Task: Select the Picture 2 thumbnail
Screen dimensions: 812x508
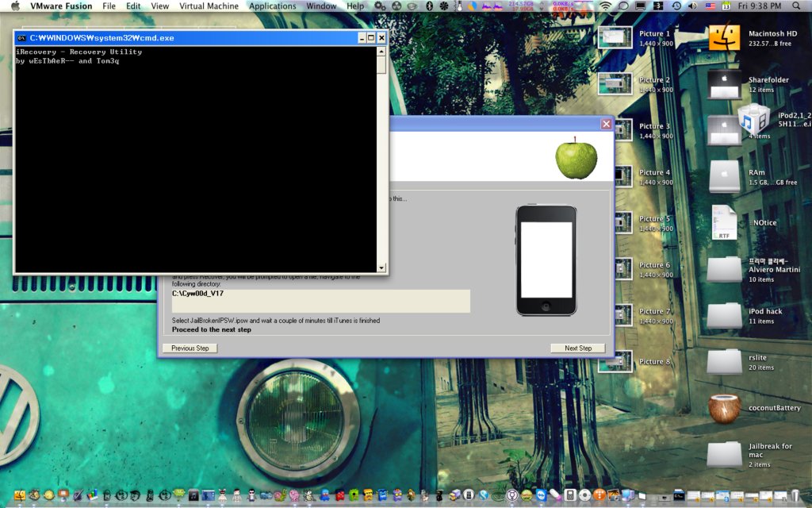Action: pos(615,84)
